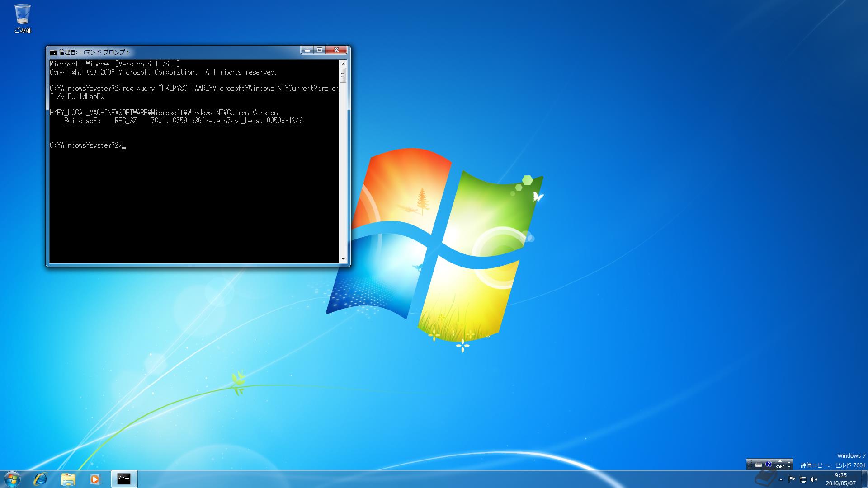Open the Recycle Bin (ごみ箱) desktop icon
Screen dimensions: 868x488
click(x=22, y=19)
